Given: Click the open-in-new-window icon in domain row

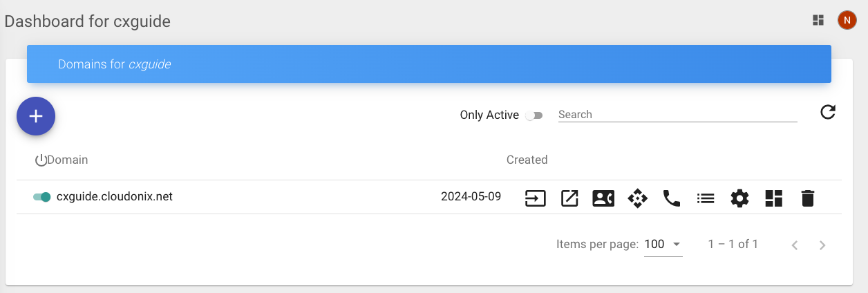Looking at the screenshot, I should [x=569, y=198].
